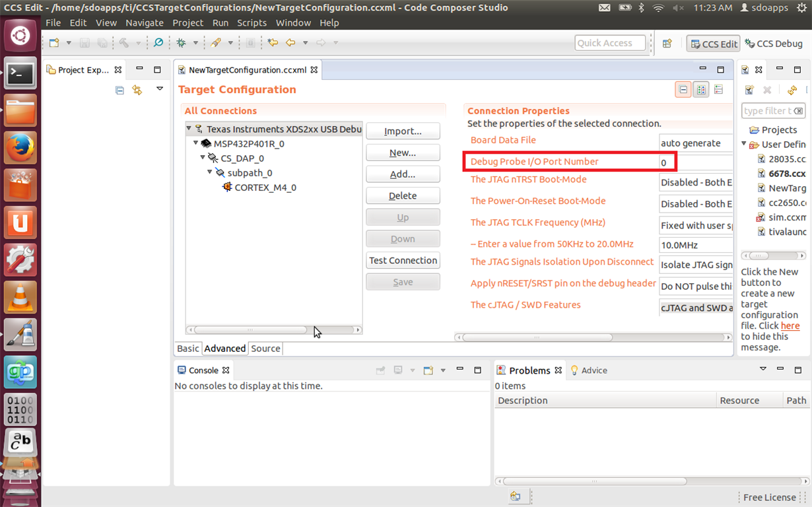
Task: Collapse the subpath_0 tree node
Action: (x=210, y=172)
